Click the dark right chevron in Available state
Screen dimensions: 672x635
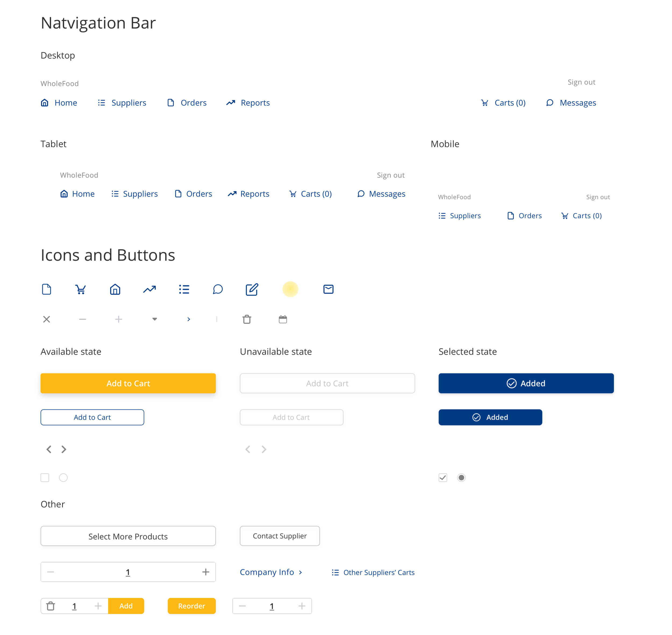64,449
